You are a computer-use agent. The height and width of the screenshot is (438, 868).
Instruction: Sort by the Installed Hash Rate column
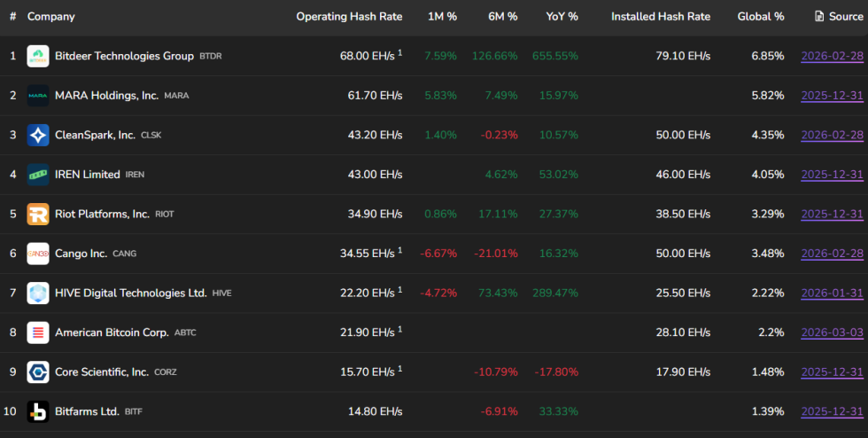[661, 17]
